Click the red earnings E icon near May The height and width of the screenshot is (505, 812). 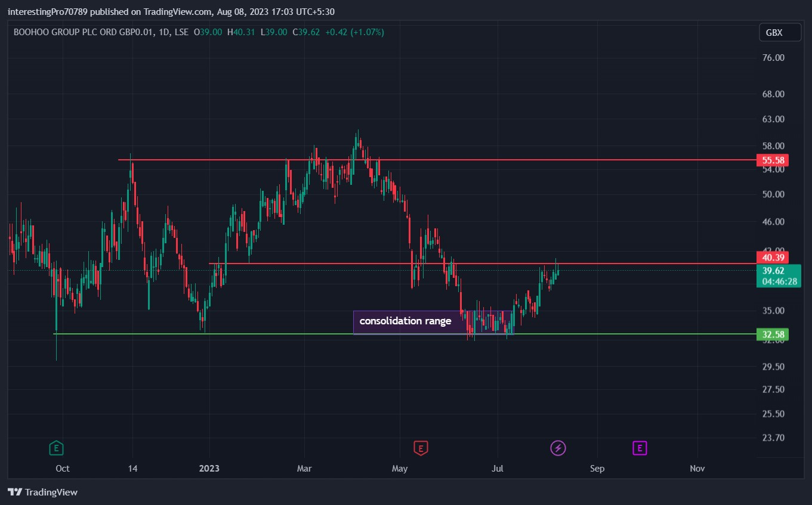[x=421, y=447]
